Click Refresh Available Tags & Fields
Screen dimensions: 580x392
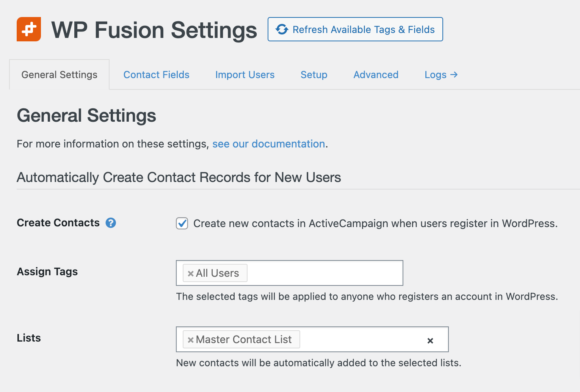[355, 29]
